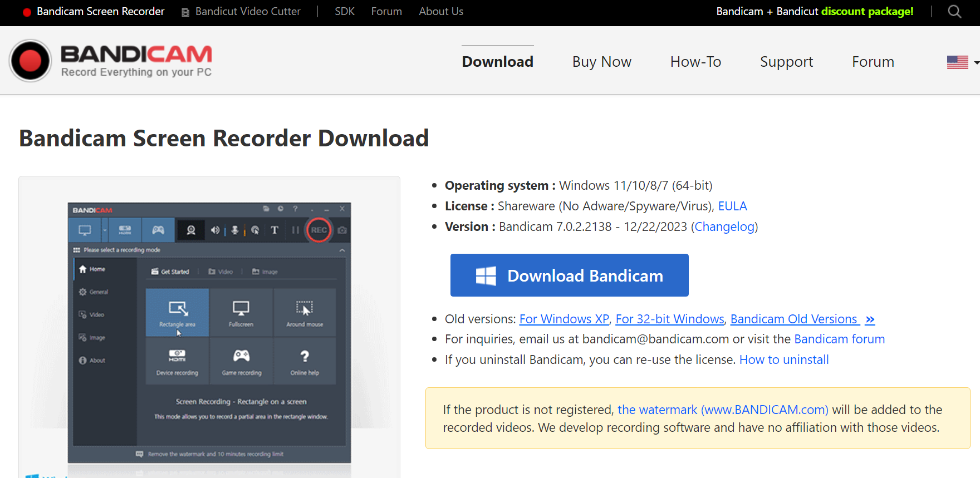The image size is (980, 478).
Task: Click question mark icon in preview title bar
Action: [x=296, y=209]
